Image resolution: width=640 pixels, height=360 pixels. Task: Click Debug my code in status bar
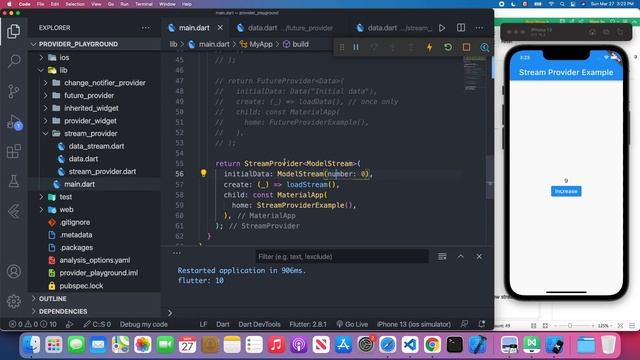144,324
